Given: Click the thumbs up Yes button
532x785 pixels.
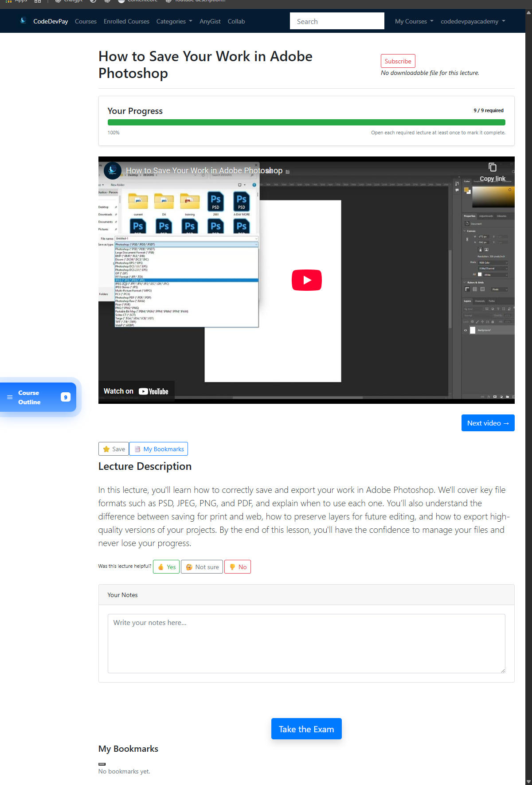Looking at the screenshot, I should tap(166, 567).
